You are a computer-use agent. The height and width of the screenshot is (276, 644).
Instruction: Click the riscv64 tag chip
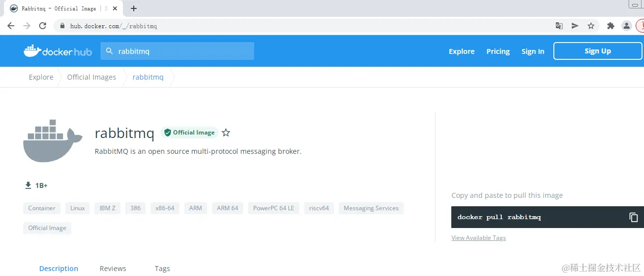pos(319,208)
